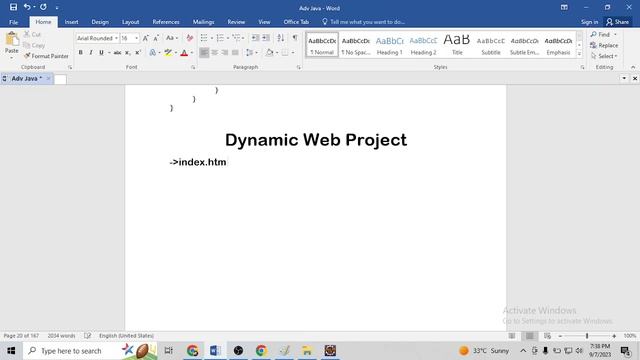Copy the selection
Image resolution: width=640 pixels, height=360 pixels.
34,45
